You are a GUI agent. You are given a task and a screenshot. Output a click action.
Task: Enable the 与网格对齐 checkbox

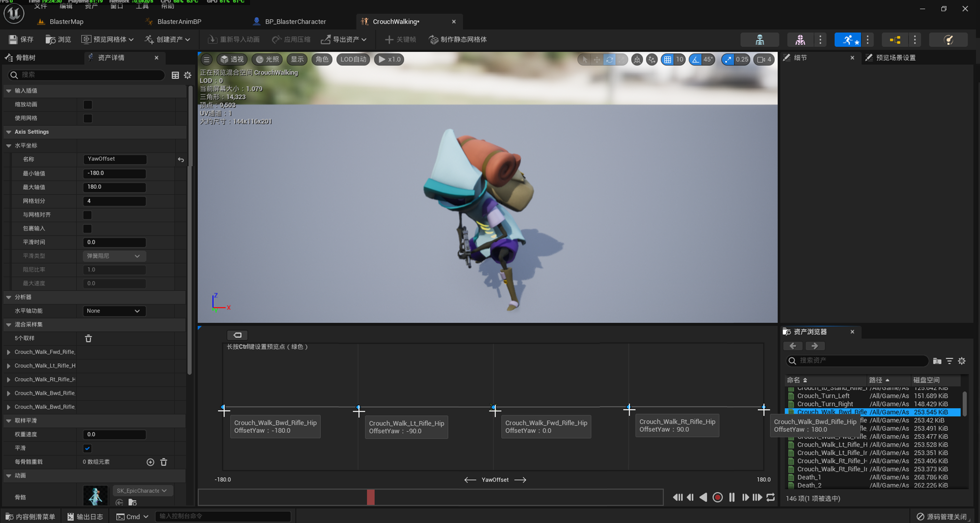click(x=87, y=215)
